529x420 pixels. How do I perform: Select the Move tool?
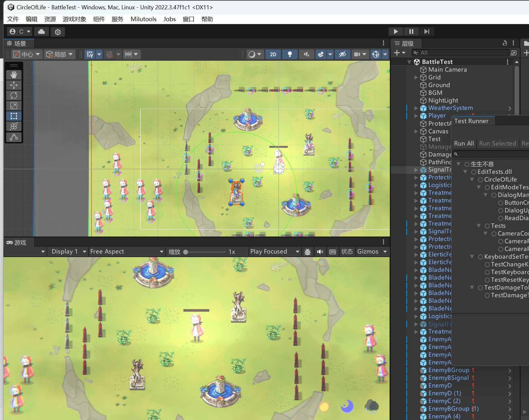pos(14,85)
